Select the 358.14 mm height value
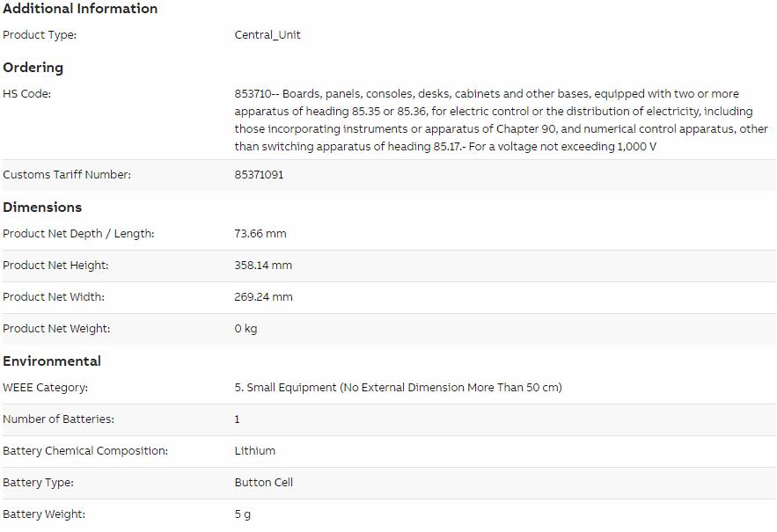 tap(263, 265)
